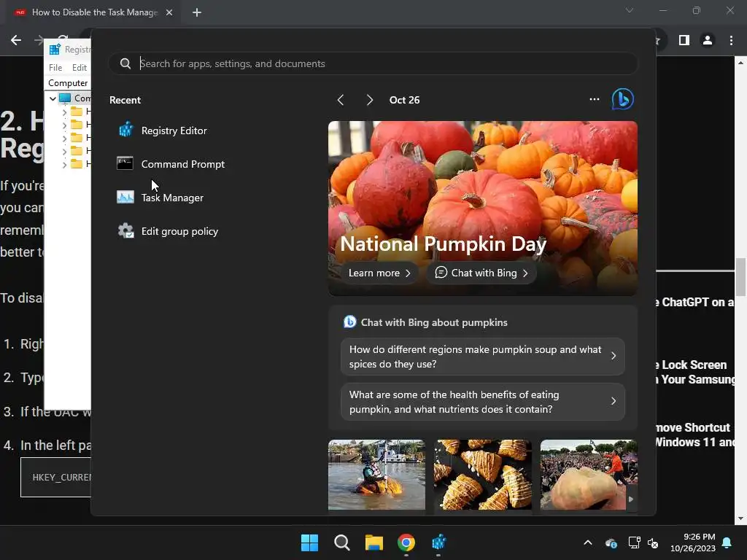Switch to Registry Editor on taskbar
The height and width of the screenshot is (560, 747).
pyautogui.click(x=438, y=542)
